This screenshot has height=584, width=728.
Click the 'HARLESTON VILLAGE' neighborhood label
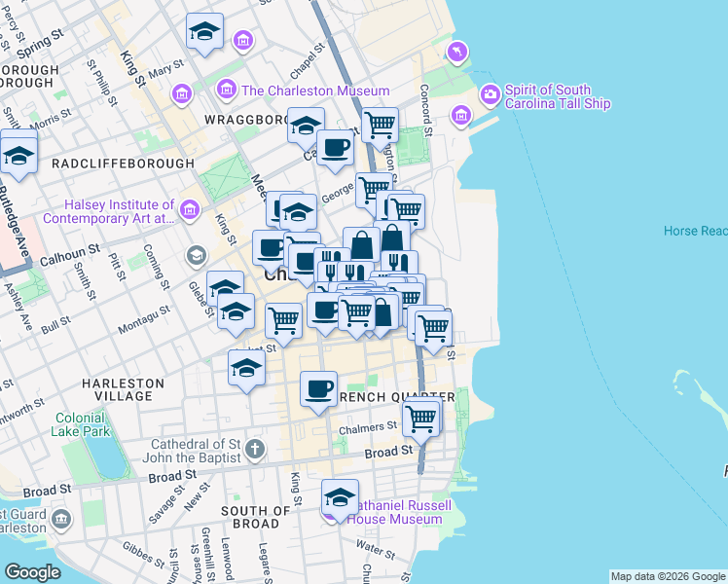123,389
